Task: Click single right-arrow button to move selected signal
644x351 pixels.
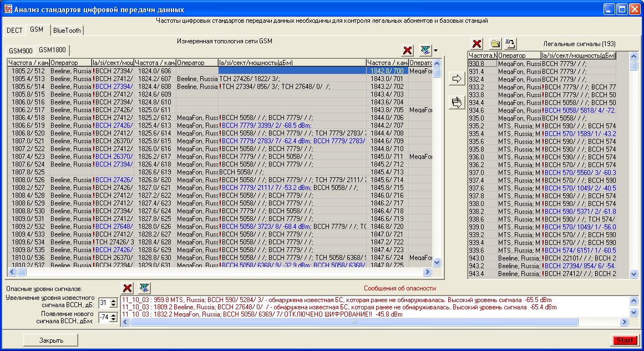Action: (457, 78)
